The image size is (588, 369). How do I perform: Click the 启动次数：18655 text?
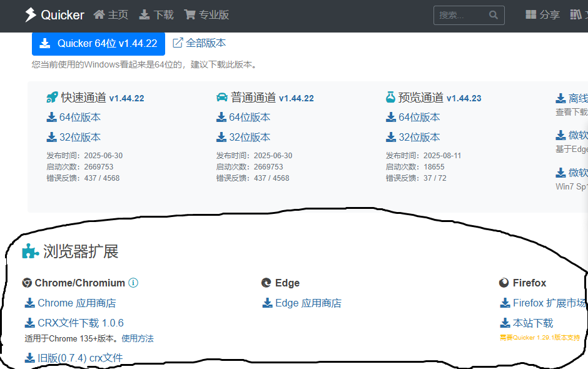click(415, 167)
